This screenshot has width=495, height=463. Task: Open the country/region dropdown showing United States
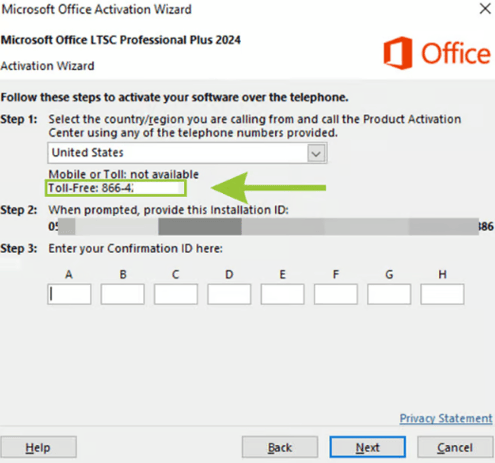(x=187, y=153)
